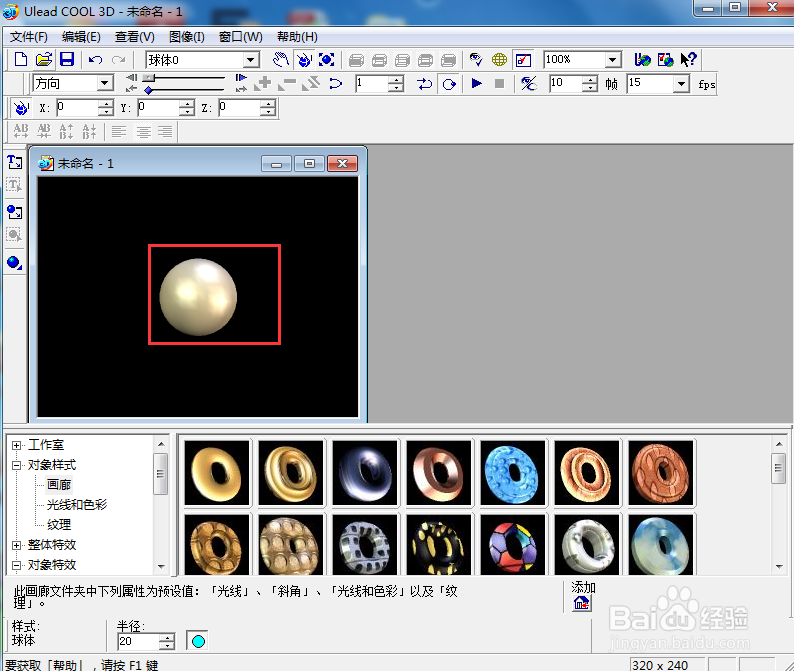The height and width of the screenshot is (671, 794).
Task: Open the 图像(I) menu
Action: click(x=186, y=37)
